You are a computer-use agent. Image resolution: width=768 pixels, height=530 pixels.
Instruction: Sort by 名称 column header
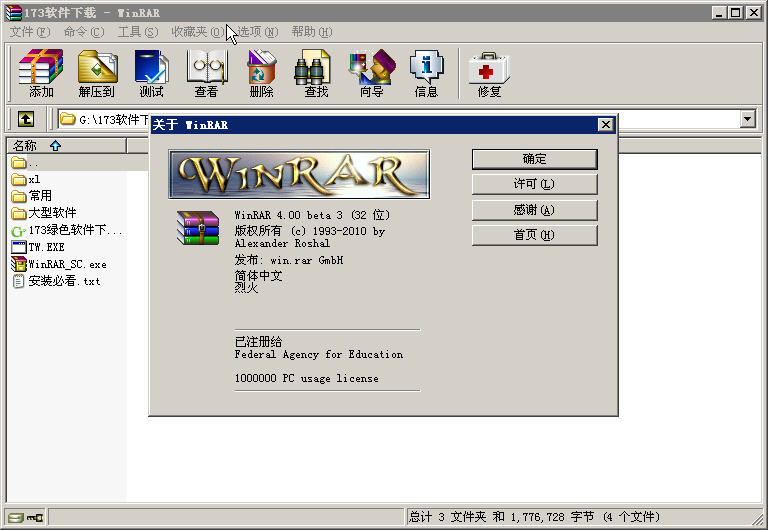pyautogui.click(x=67, y=146)
